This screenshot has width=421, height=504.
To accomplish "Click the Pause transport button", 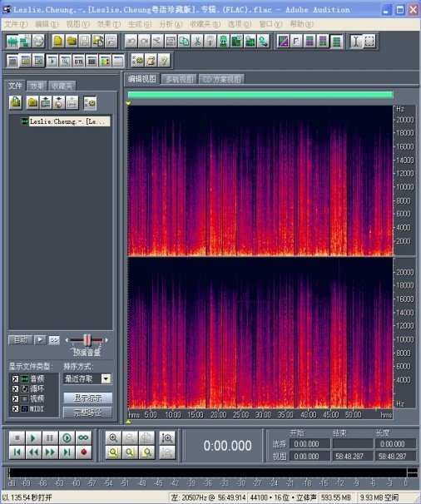I will (50, 437).
